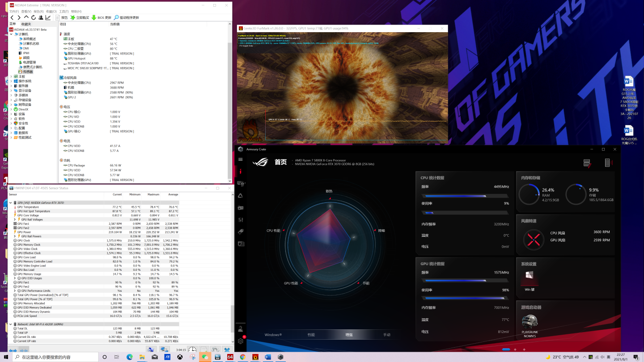Launch PLAYERUNKNOWN'S game from launcher
644x362 pixels.
coord(530,323)
